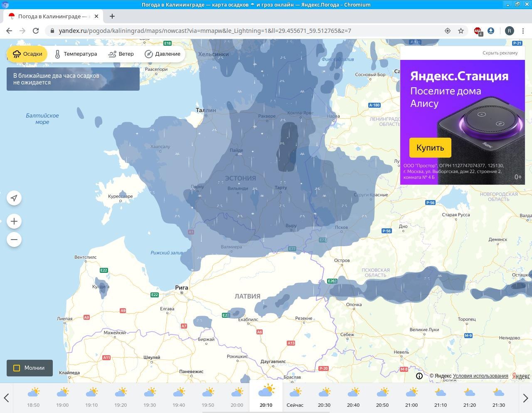Go forward to next page
Screen dimensions: 532x413
(22, 31)
